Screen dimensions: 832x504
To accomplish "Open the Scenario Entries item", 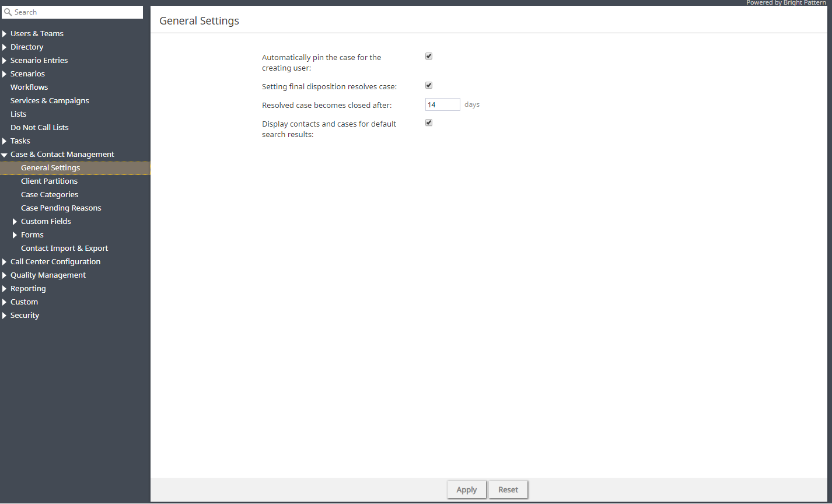I will [39, 61].
